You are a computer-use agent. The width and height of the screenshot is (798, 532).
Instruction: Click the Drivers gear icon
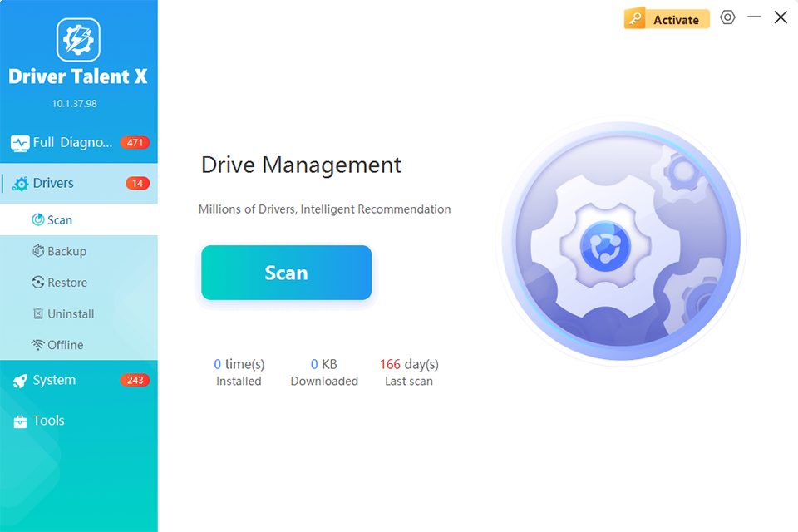click(x=20, y=183)
